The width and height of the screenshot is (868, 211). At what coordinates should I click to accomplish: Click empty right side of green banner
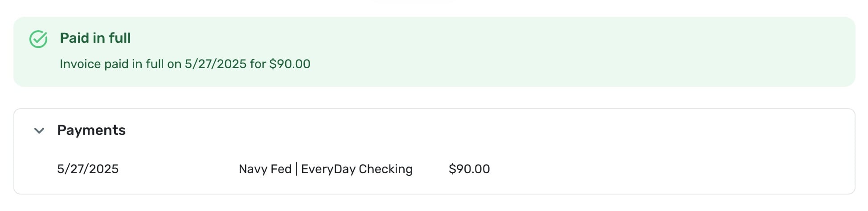tap(624, 52)
